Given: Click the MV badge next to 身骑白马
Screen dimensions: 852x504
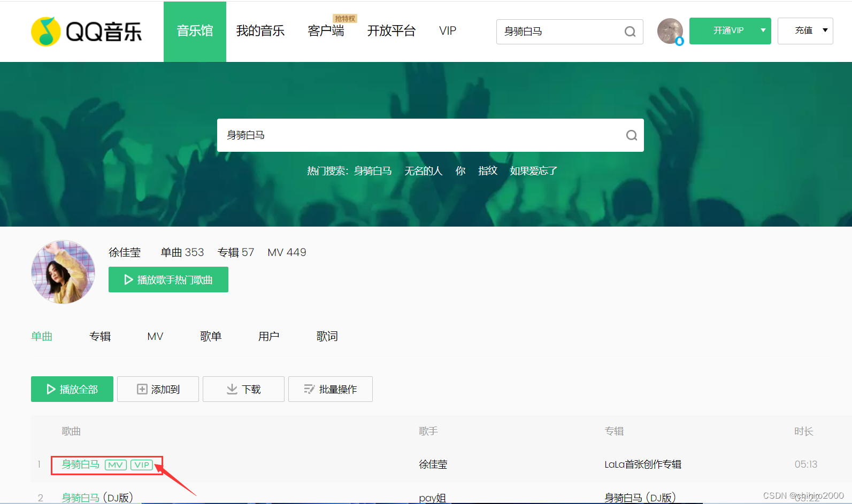Looking at the screenshot, I should coord(116,465).
